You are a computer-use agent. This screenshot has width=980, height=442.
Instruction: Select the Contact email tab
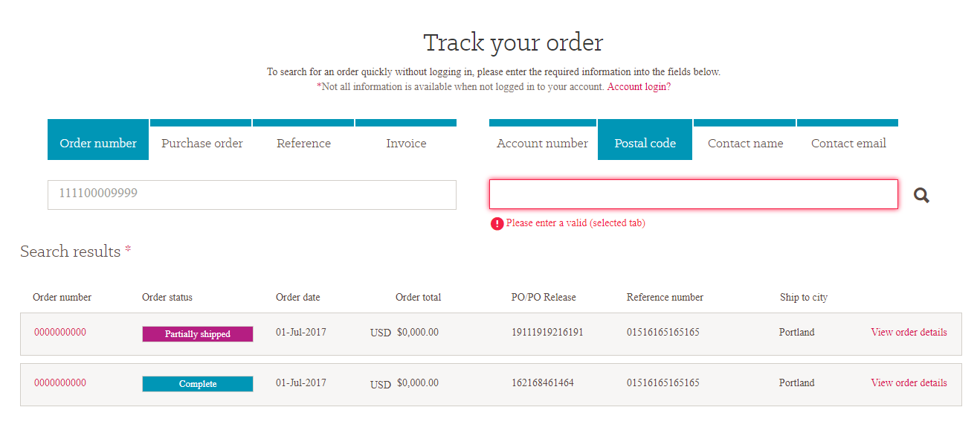848,143
